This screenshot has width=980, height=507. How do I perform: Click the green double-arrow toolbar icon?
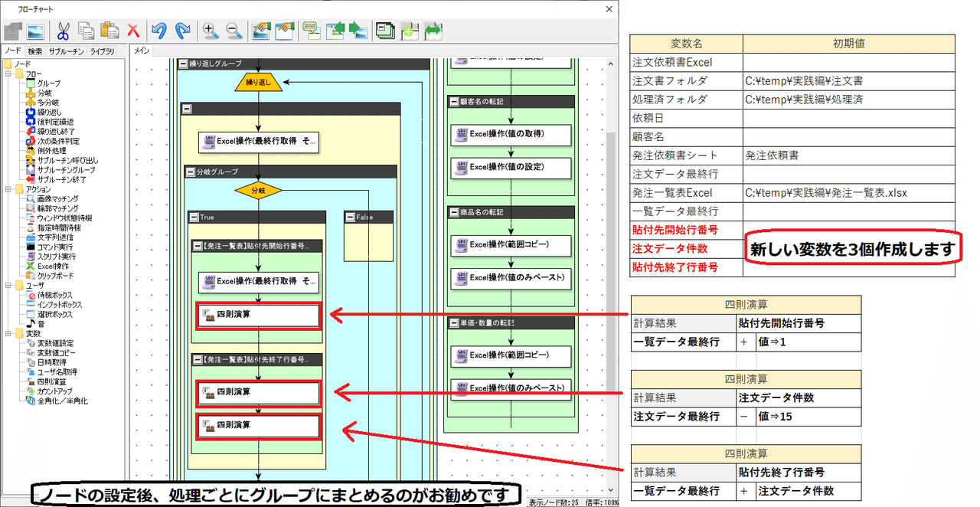(433, 31)
